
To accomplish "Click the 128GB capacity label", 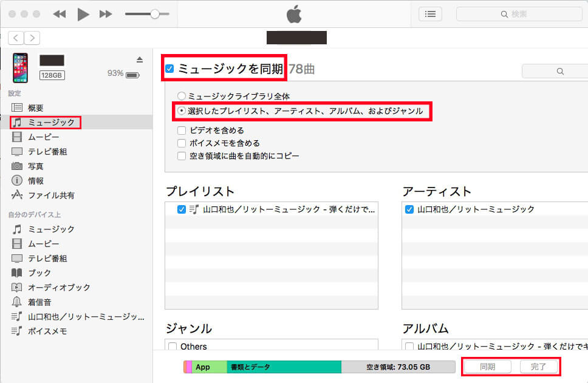I will point(52,75).
